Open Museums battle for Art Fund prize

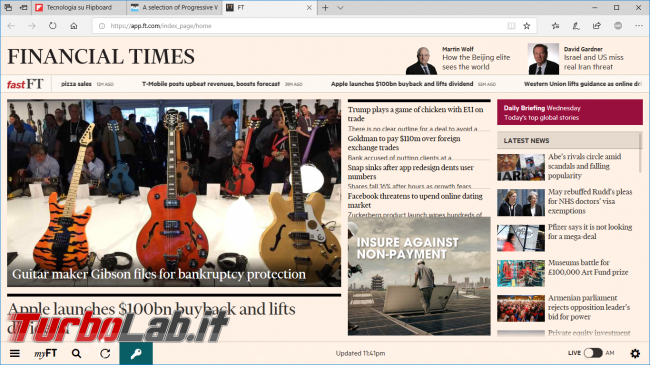coord(588,267)
